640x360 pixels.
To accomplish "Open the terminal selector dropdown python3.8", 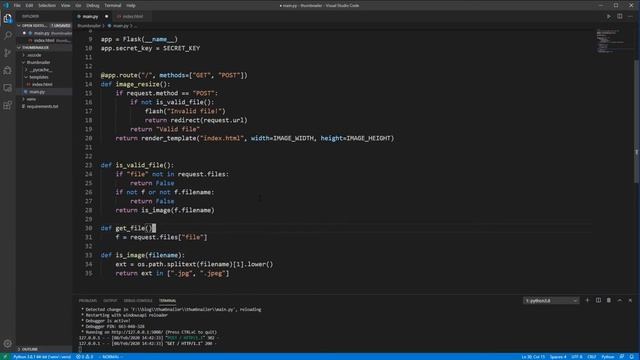I will 551,301.
